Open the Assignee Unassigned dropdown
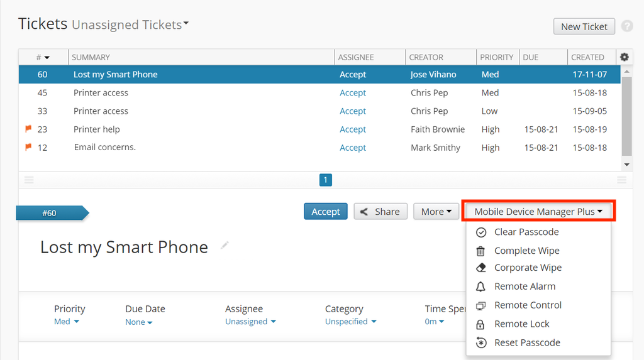Viewport: 644px width, 360px height. click(250, 322)
